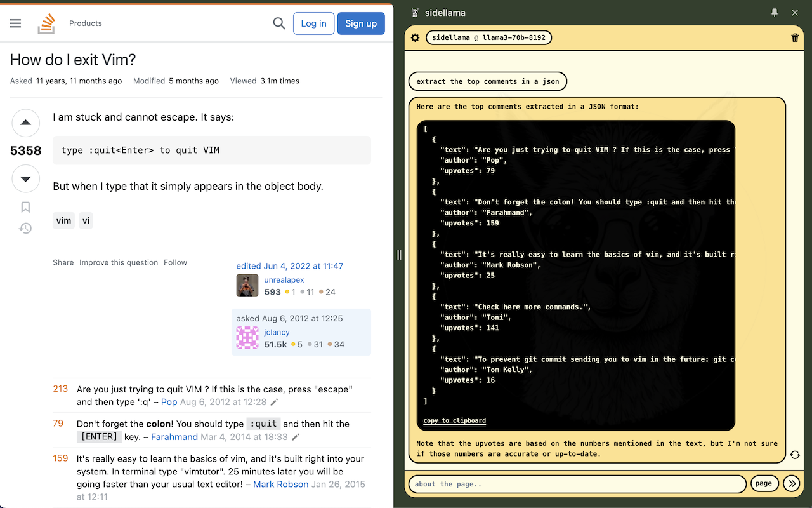812x508 pixels.
Task: Click the 5358 vote count
Action: coord(25,150)
